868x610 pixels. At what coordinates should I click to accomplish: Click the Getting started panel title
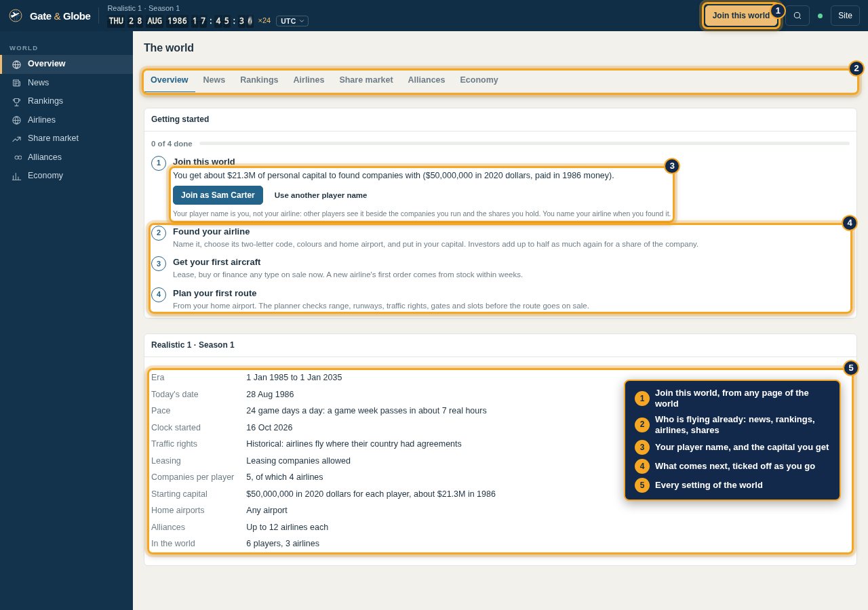180,119
